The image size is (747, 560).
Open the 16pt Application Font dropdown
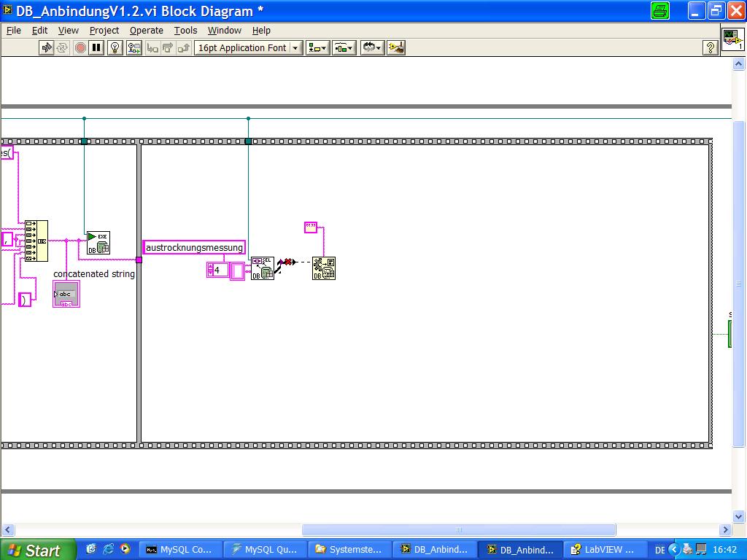click(248, 47)
